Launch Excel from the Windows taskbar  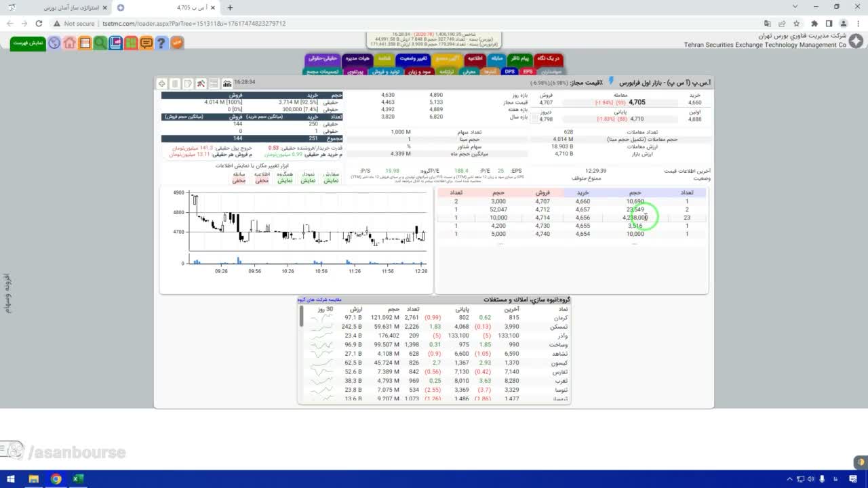coord(77,479)
